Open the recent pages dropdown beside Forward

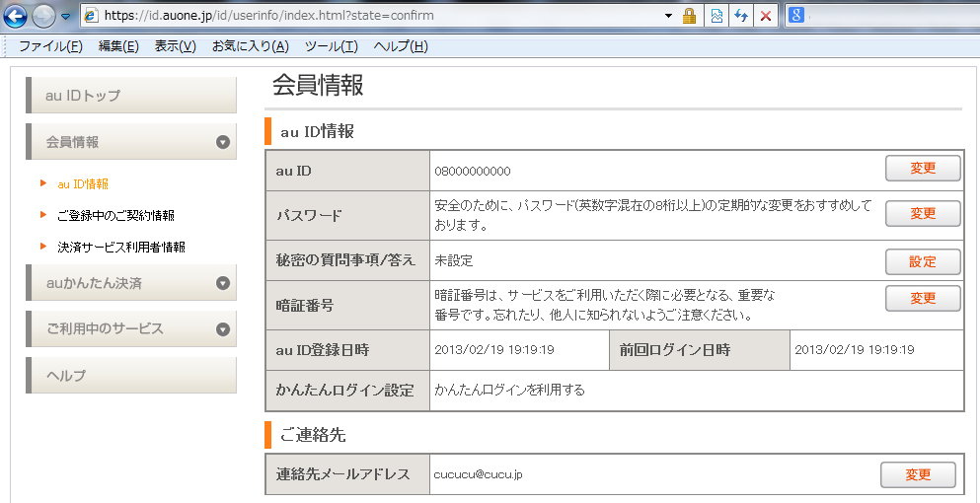[65, 16]
